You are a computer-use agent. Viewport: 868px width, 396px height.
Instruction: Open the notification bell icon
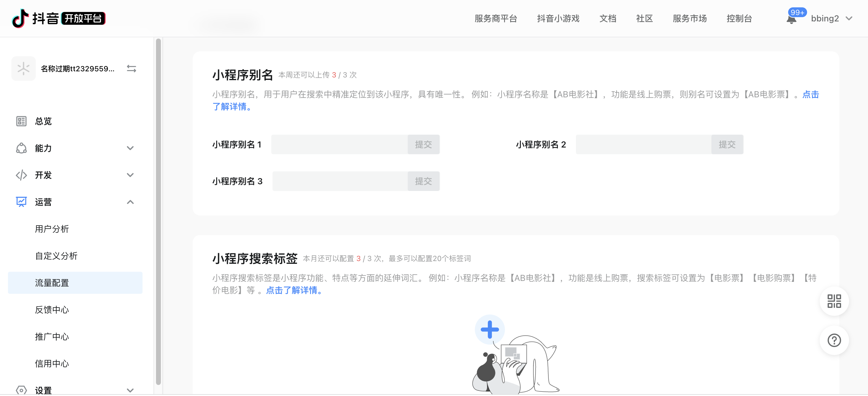click(791, 20)
